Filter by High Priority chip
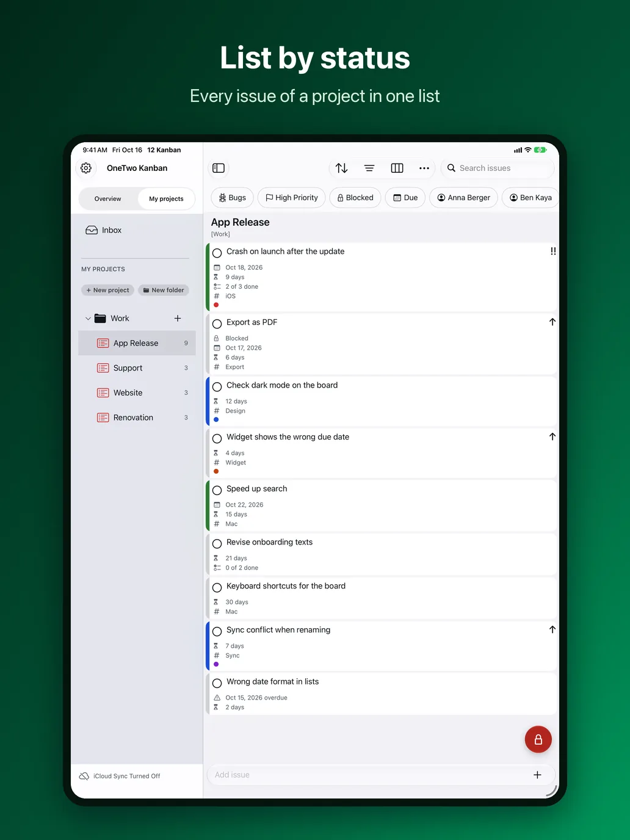The height and width of the screenshot is (840, 630). [x=291, y=197]
